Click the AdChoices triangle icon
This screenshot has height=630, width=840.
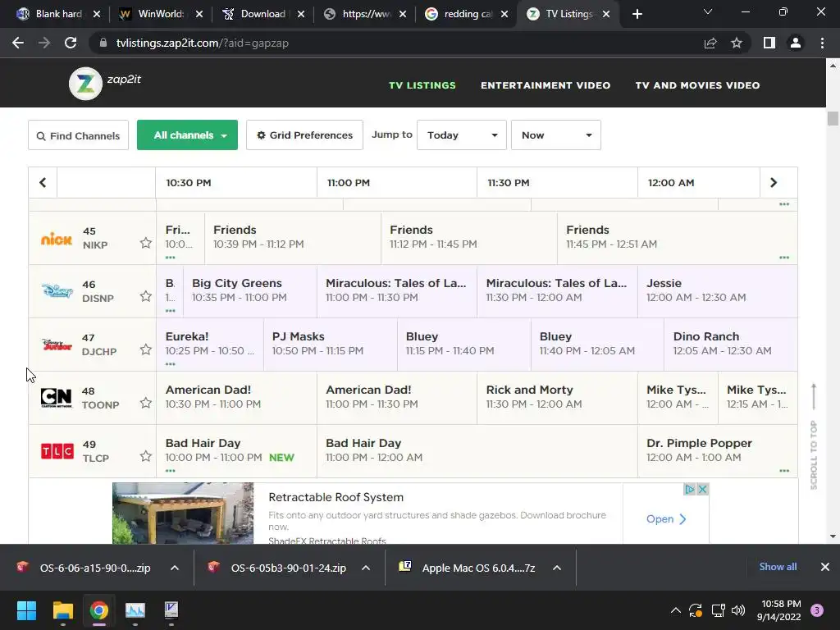(x=689, y=489)
